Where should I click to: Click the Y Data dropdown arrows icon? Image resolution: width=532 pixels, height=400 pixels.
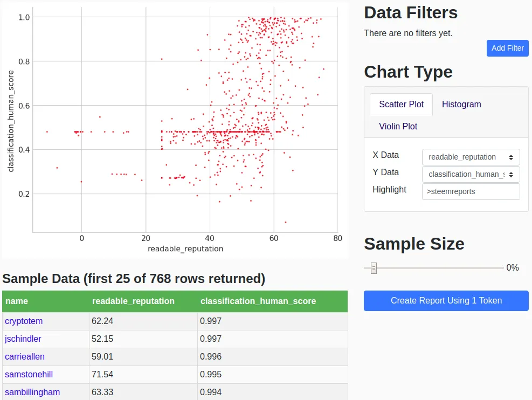pos(511,175)
